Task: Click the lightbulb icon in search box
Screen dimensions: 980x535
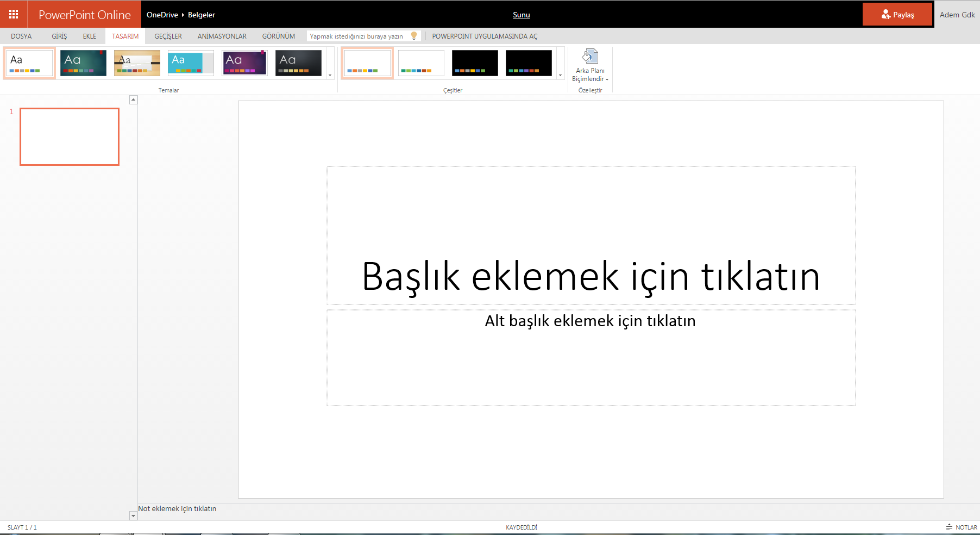Action: click(x=414, y=36)
